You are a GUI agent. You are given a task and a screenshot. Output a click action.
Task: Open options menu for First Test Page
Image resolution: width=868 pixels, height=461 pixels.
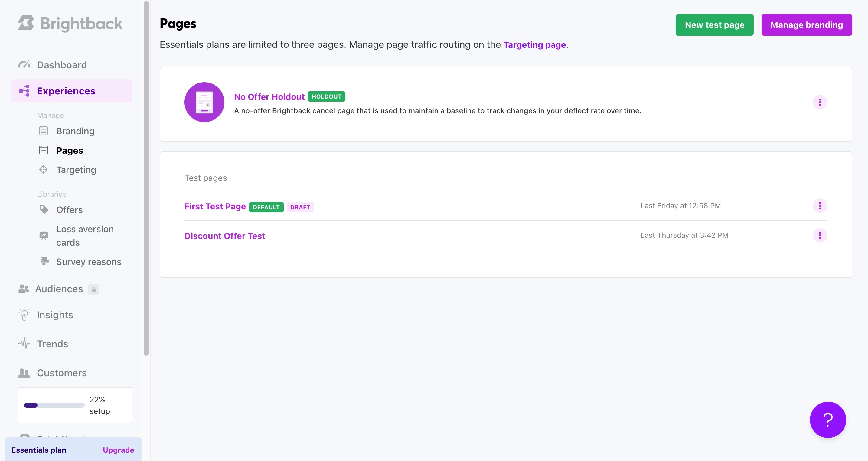click(820, 206)
